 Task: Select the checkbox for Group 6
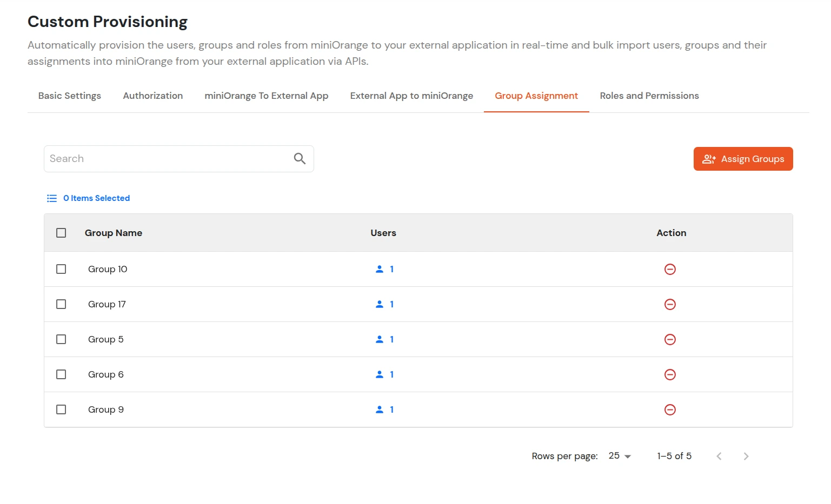[x=61, y=374]
